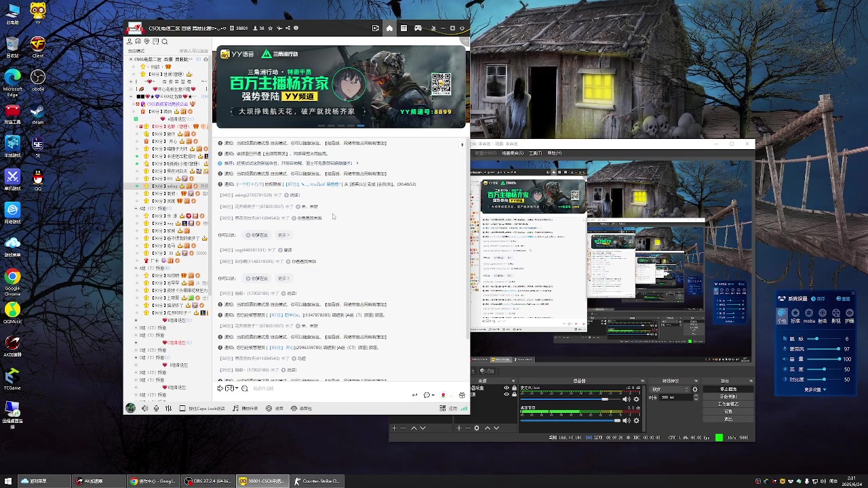Click 设置 button in OBS controls

(728, 411)
